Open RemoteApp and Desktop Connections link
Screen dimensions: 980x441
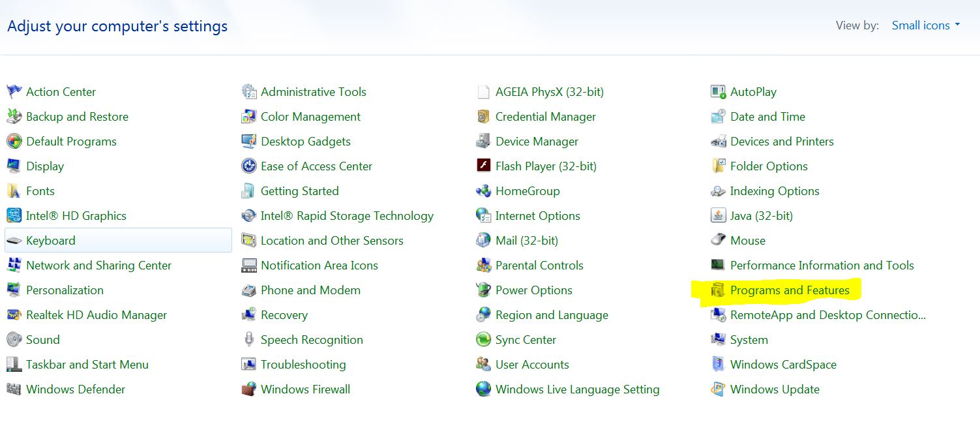click(828, 315)
